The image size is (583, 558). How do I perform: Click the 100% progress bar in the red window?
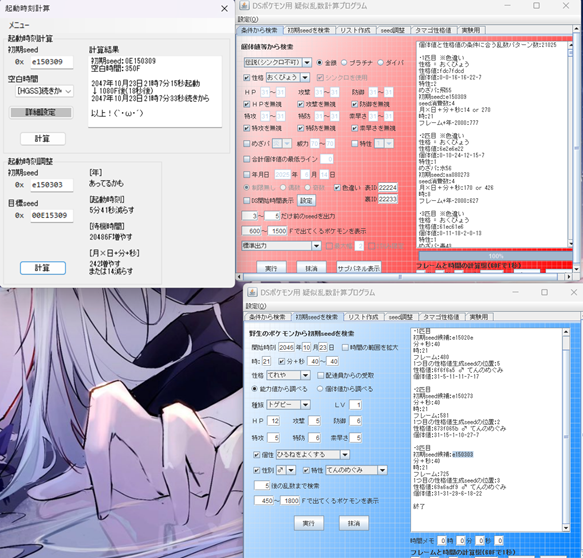(x=495, y=256)
